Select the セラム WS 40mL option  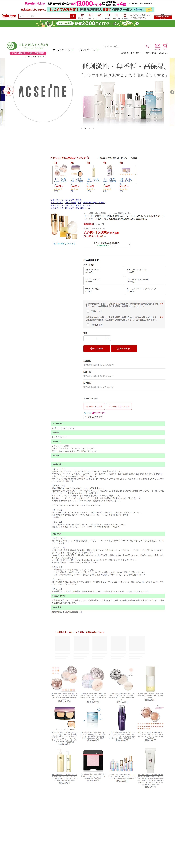(x=104, y=271)
